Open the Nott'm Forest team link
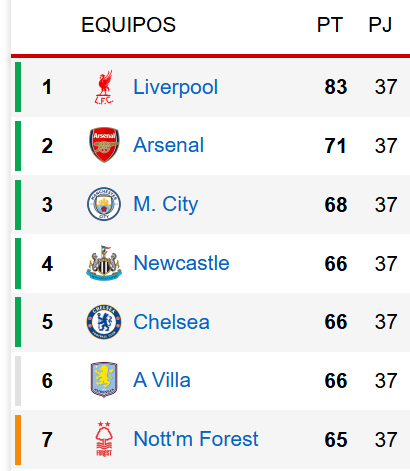Viewport: 410px width, 471px height. [196, 439]
